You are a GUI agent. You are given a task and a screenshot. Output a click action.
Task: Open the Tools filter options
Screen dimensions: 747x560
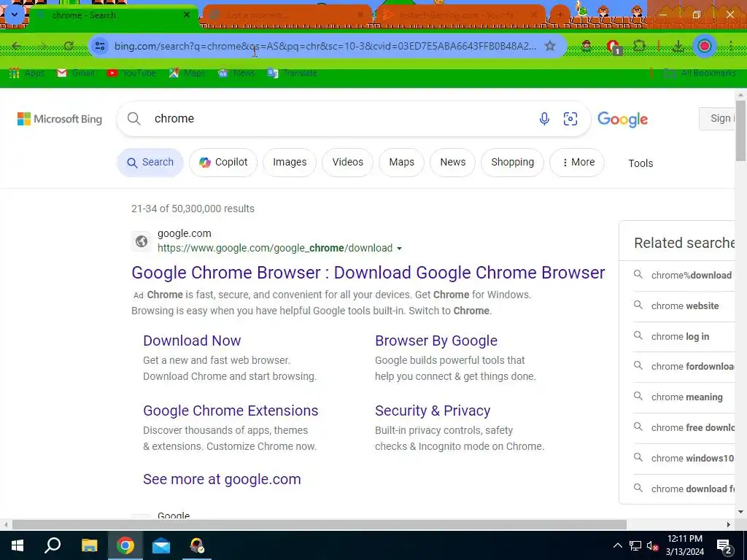pos(640,163)
